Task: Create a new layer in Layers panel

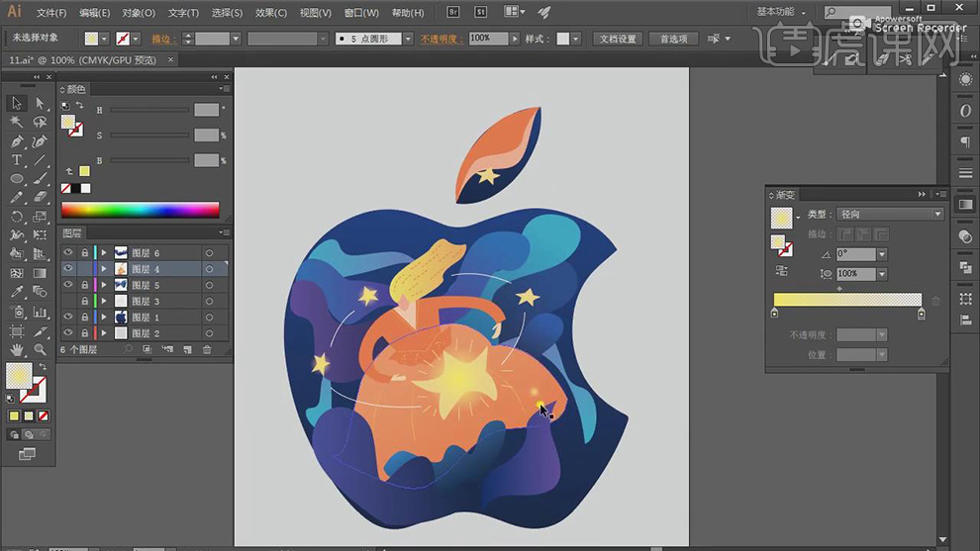Action: (187, 350)
